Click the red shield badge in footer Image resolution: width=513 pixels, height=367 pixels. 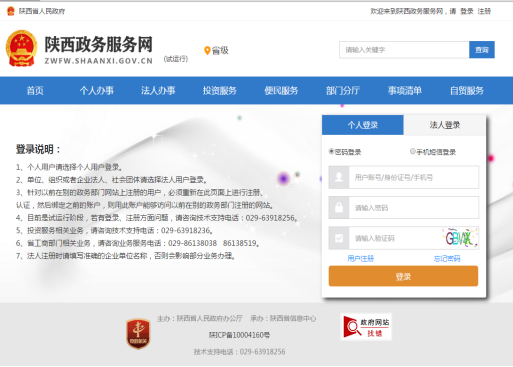[138, 334]
